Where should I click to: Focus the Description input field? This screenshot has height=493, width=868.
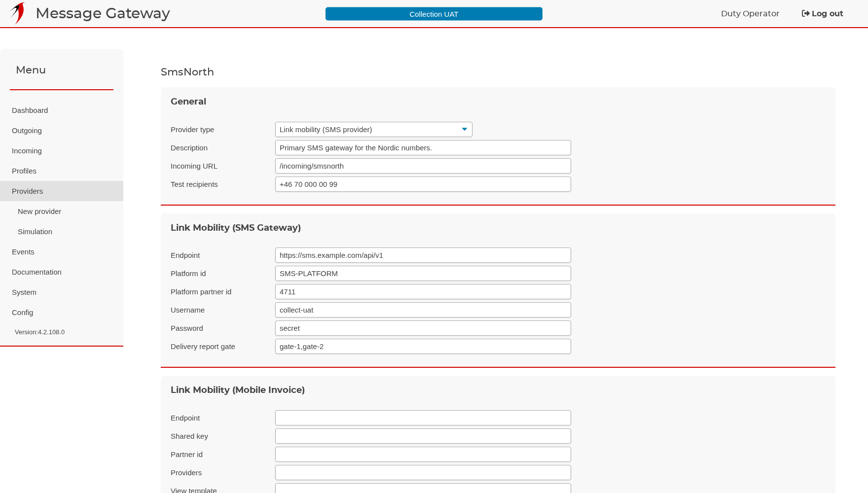pos(423,148)
